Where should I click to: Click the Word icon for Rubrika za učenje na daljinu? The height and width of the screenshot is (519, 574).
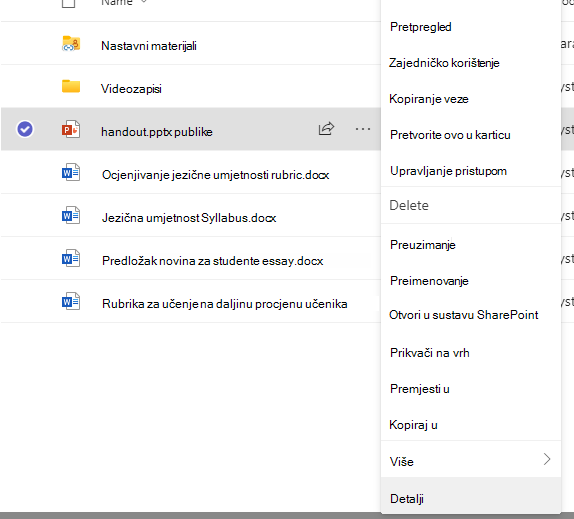[x=71, y=302]
